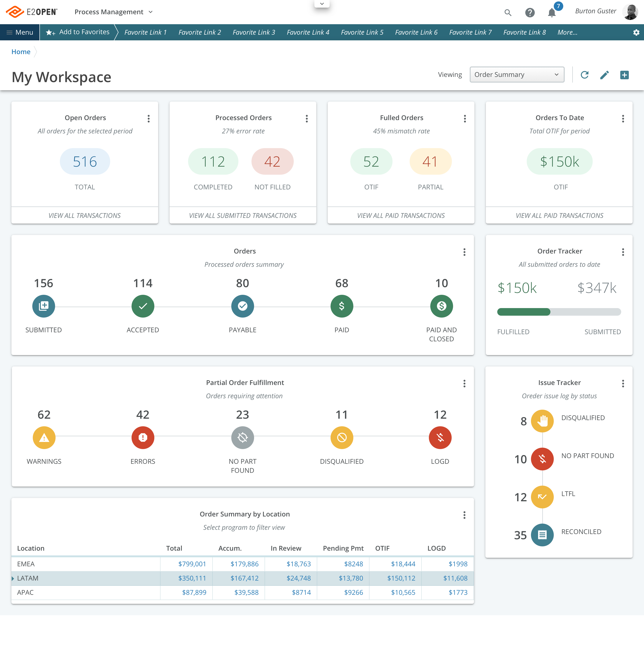Viewport: 644px width, 666px height.
Task: Click Burton Guster profile avatar
Action: [630, 12]
